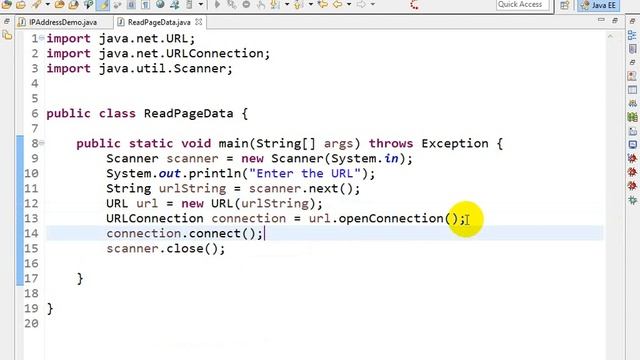Go to last edit location icon
Viewport: 640px width, 360px height.
click(x=323, y=5)
